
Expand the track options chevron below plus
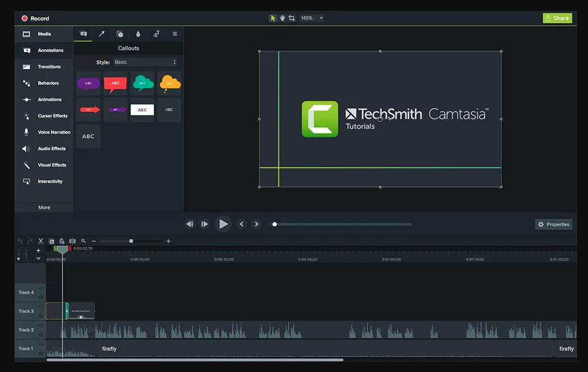(38, 258)
